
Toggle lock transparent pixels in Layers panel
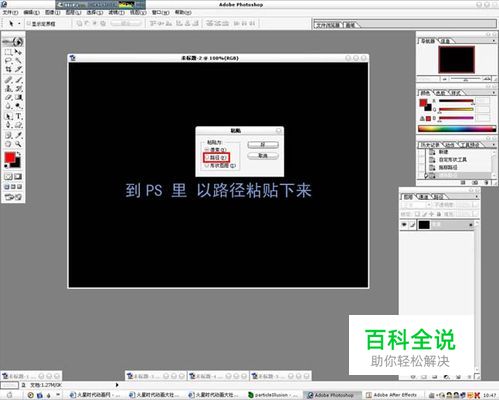pyautogui.click(x=417, y=214)
